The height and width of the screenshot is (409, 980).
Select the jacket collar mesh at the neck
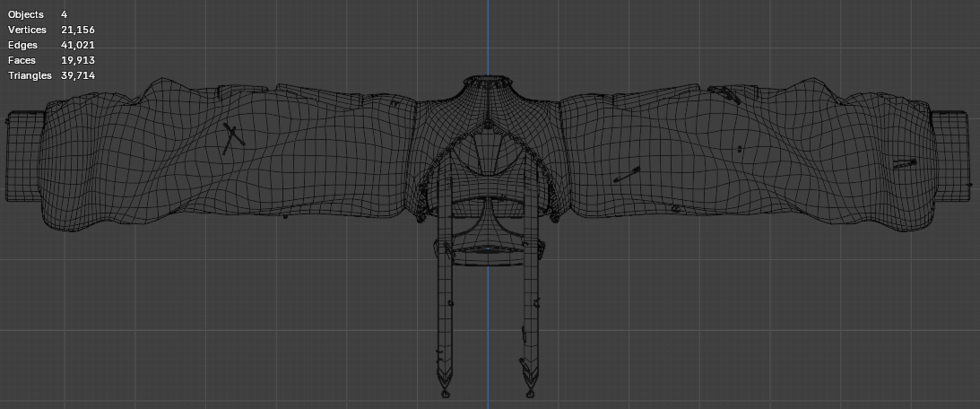click(490, 83)
